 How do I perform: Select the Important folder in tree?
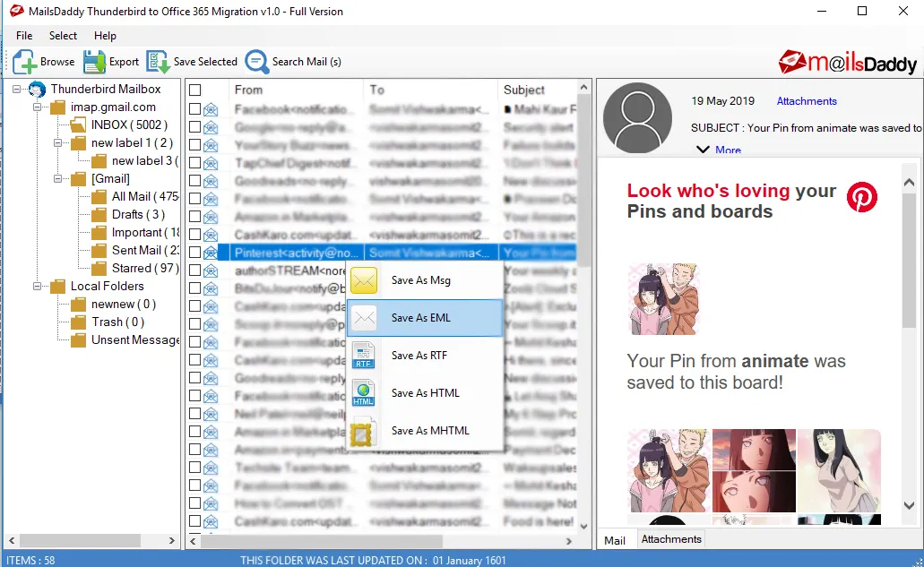tap(145, 233)
